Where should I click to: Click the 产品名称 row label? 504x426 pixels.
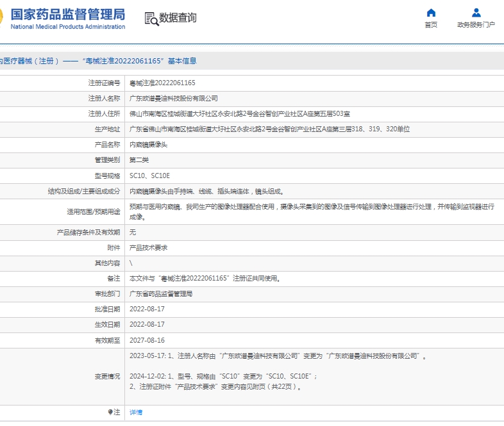pyautogui.click(x=107, y=145)
